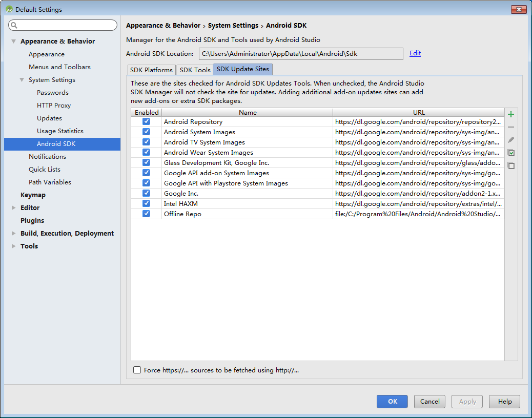Select Android SDK in settings tree
The image size is (532, 418).
tap(63, 144)
